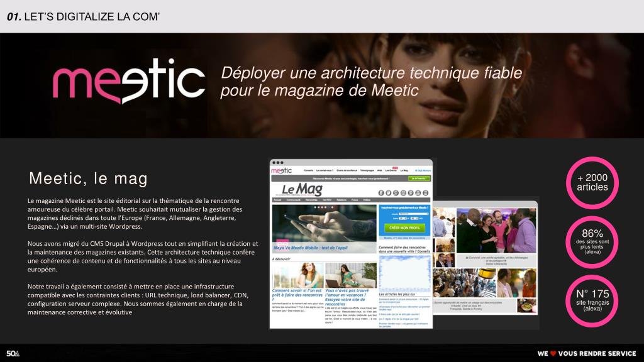
Task: Click the red heart in footer slogan
Action: coord(553,353)
